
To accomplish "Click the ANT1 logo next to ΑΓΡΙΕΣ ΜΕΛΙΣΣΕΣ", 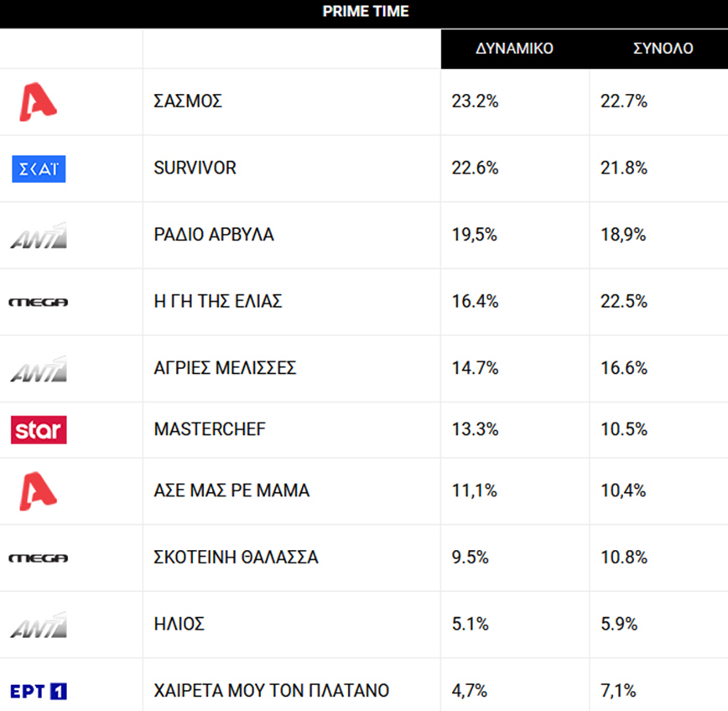I will point(39,369).
